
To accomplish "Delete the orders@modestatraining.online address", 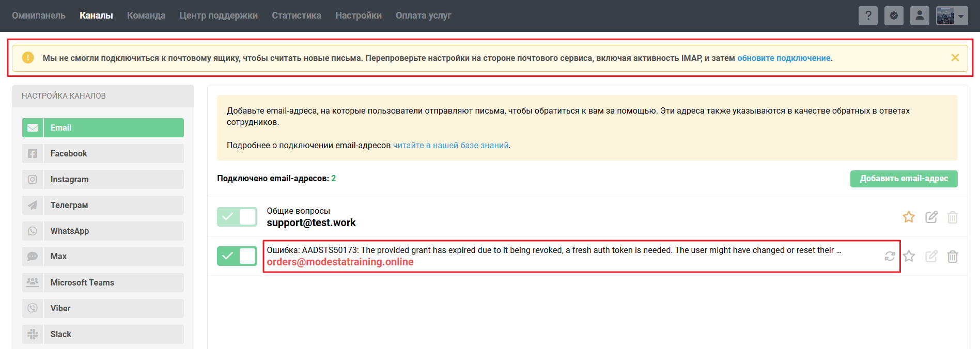I will pyautogui.click(x=953, y=257).
